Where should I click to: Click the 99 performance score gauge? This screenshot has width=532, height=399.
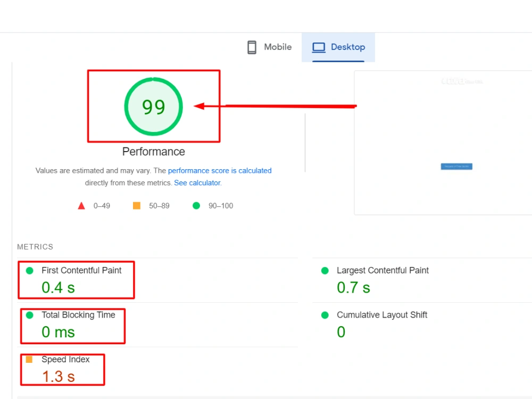point(154,106)
